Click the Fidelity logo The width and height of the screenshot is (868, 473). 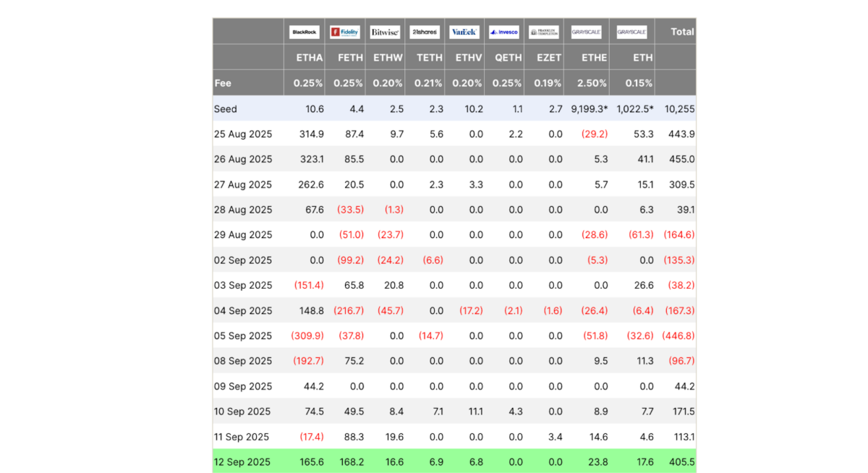345,32
